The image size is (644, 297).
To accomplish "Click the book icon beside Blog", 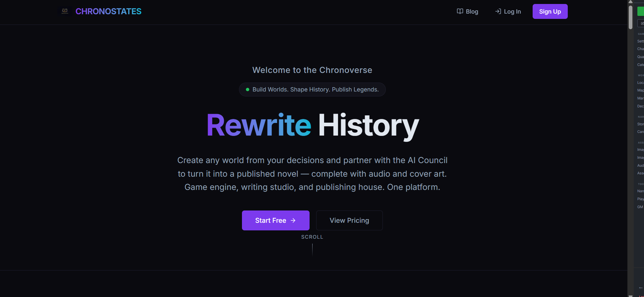I will [460, 11].
